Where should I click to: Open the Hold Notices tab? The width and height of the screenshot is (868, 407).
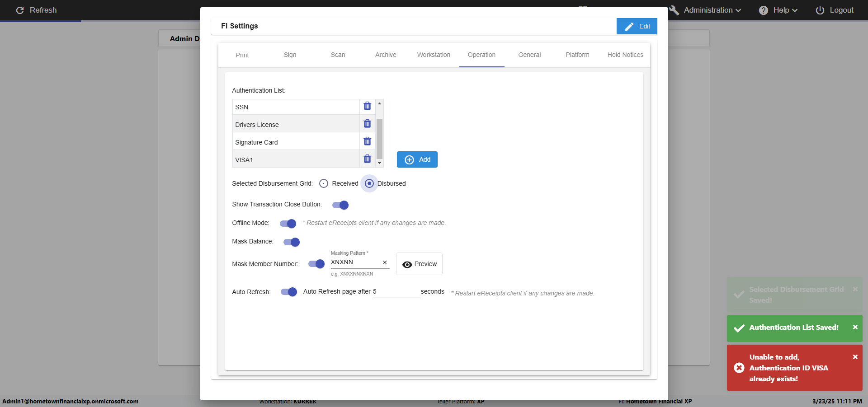(x=625, y=55)
